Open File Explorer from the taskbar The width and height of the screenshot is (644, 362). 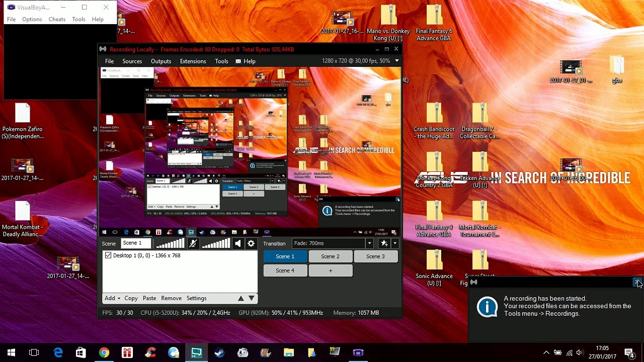pyautogui.click(x=288, y=352)
